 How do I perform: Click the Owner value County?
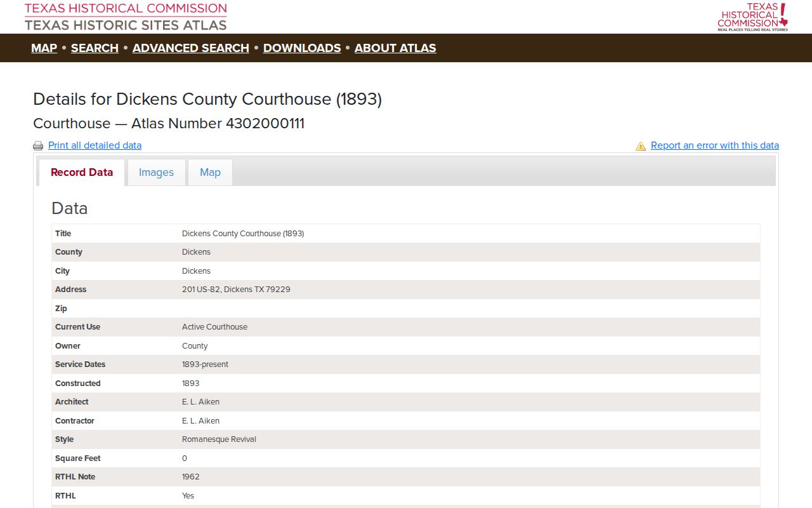[195, 346]
